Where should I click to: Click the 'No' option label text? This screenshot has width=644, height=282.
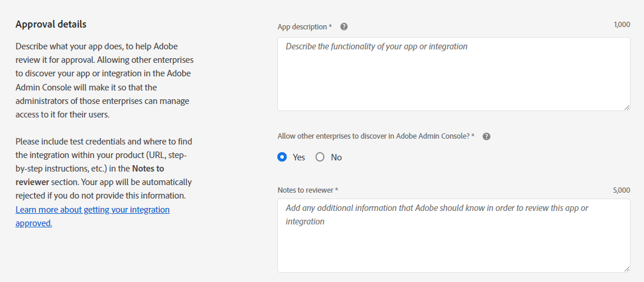click(336, 157)
